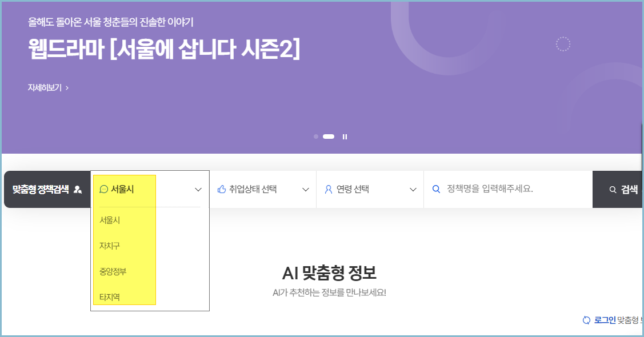Image resolution: width=644 pixels, height=337 pixels.
Task: Click the speech bubble icon beside 서울시
Action: pos(104,188)
